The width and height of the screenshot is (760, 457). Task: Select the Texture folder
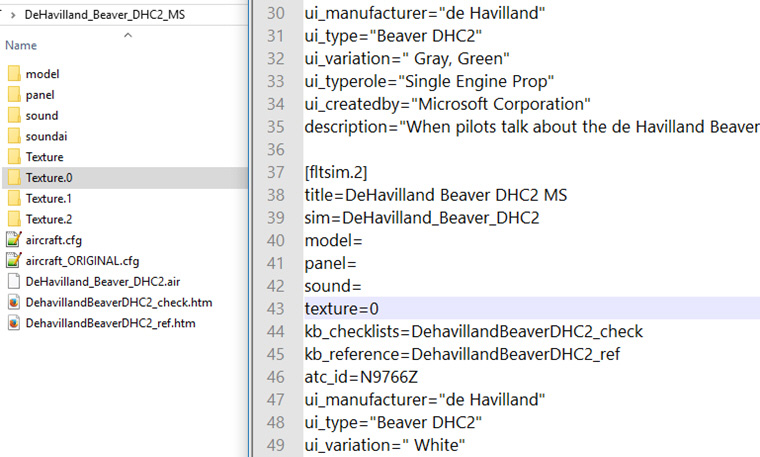[44, 157]
